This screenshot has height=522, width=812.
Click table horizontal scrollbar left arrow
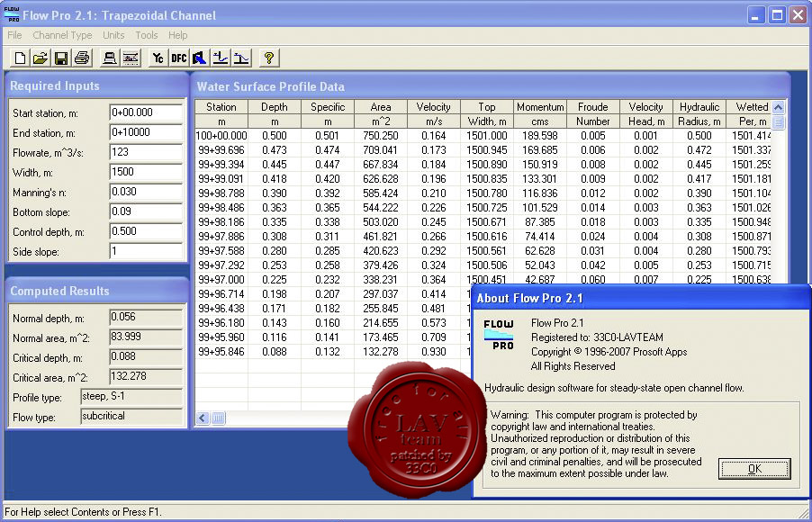203,418
